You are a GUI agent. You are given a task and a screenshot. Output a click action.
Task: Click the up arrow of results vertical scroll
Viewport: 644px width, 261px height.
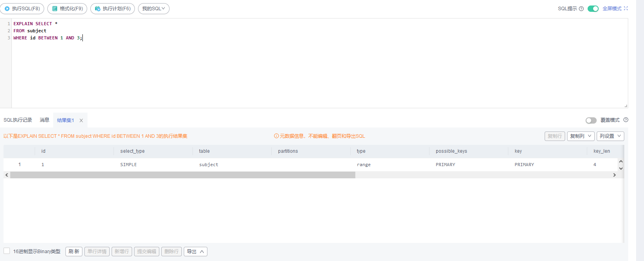pyautogui.click(x=621, y=161)
